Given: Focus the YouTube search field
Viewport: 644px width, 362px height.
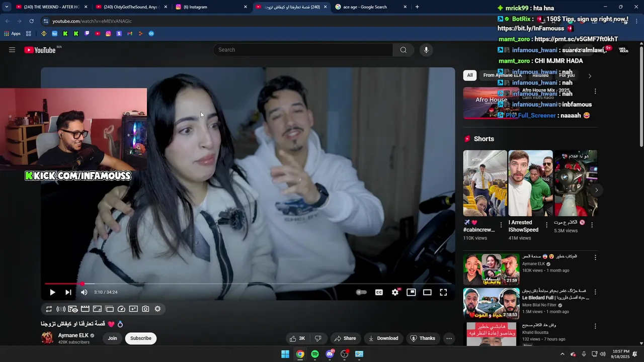Looking at the screenshot, I should 303,50.
